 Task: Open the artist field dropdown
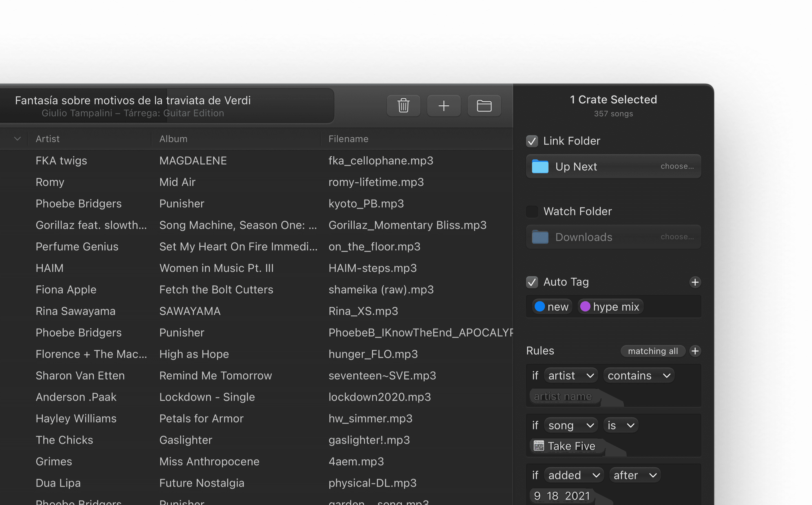571,375
